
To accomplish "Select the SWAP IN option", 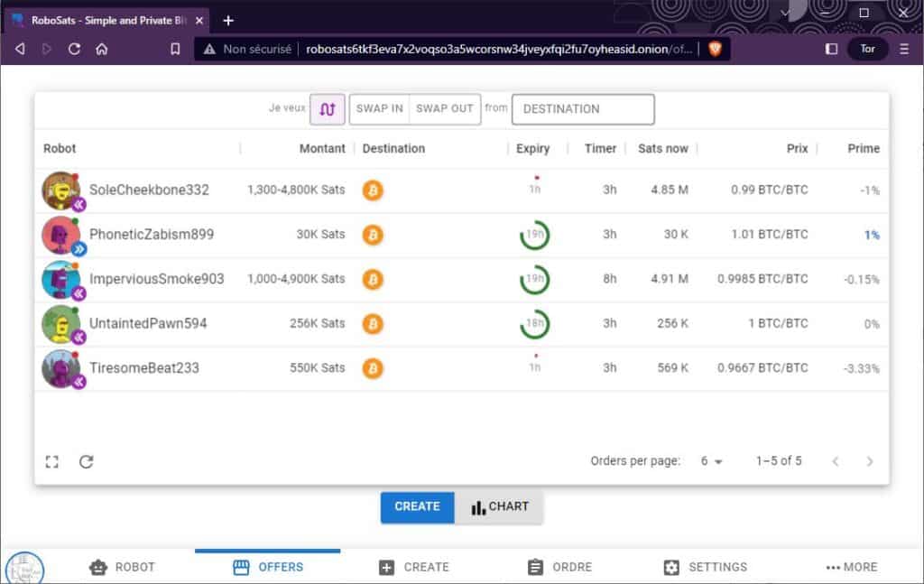I will [380, 109].
